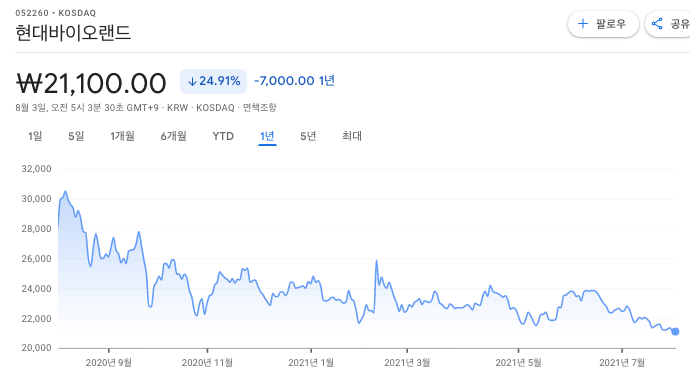Viewport: 690px width, 373px height.
Task: Click the 2020년 11월 axis label
Action: tap(207, 362)
